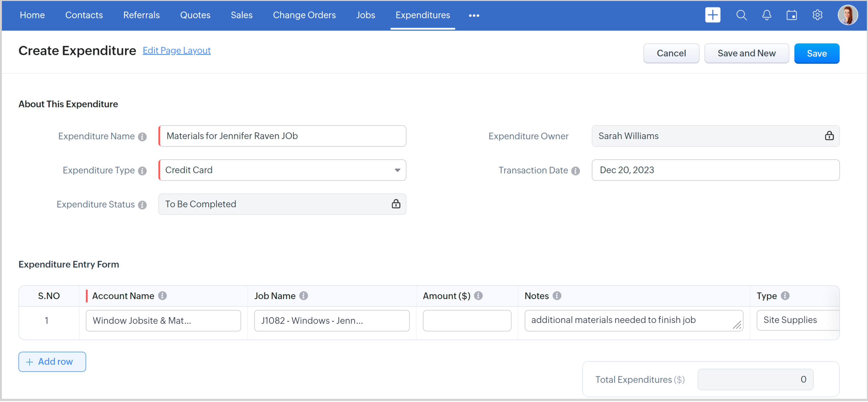
Task: Focus the empty Amount input field
Action: click(467, 320)
